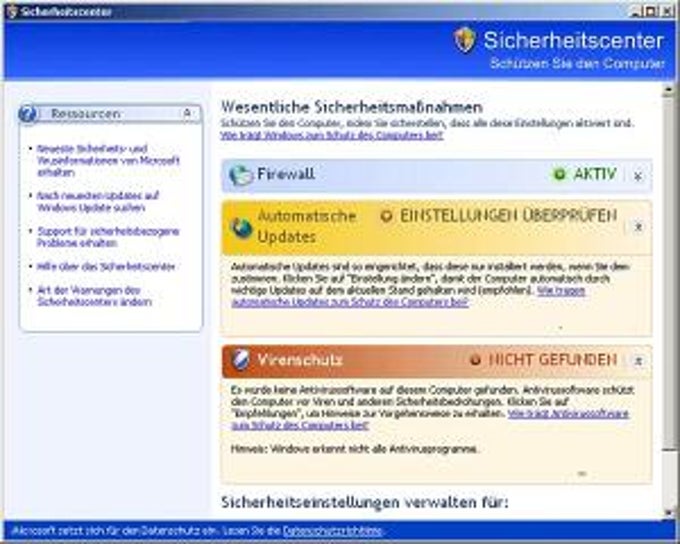
Task: Maximize the Sicherheitscenter window
Action: tap(651, 12)
